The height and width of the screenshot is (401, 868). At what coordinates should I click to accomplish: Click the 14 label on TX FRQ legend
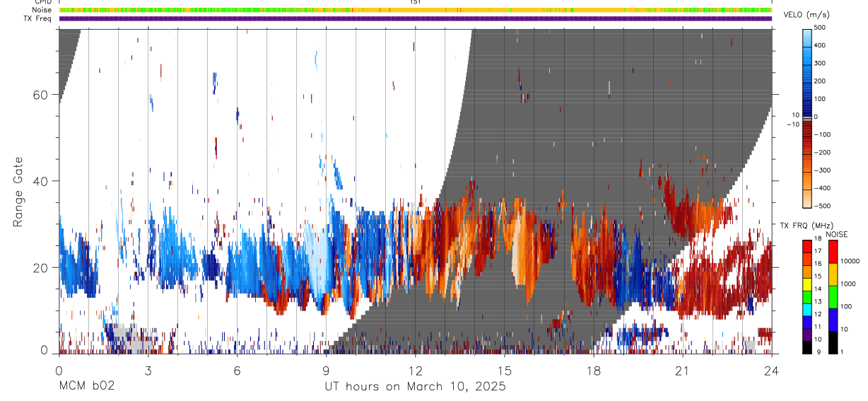coord(818,290)
